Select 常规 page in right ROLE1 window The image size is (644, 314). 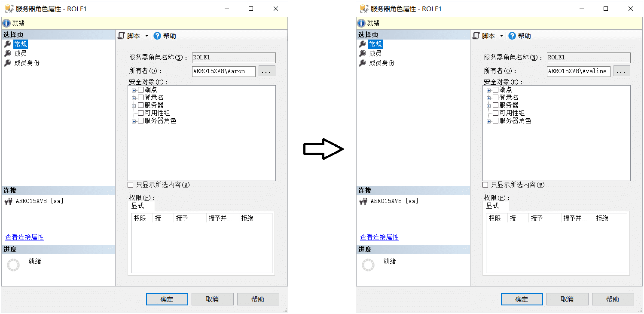(375, 44)
